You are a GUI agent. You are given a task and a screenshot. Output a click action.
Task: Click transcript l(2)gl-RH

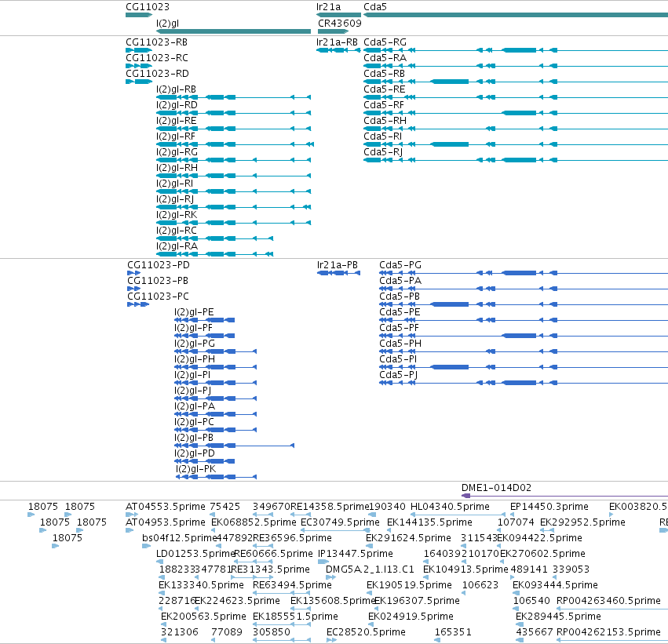coord(233,176)
